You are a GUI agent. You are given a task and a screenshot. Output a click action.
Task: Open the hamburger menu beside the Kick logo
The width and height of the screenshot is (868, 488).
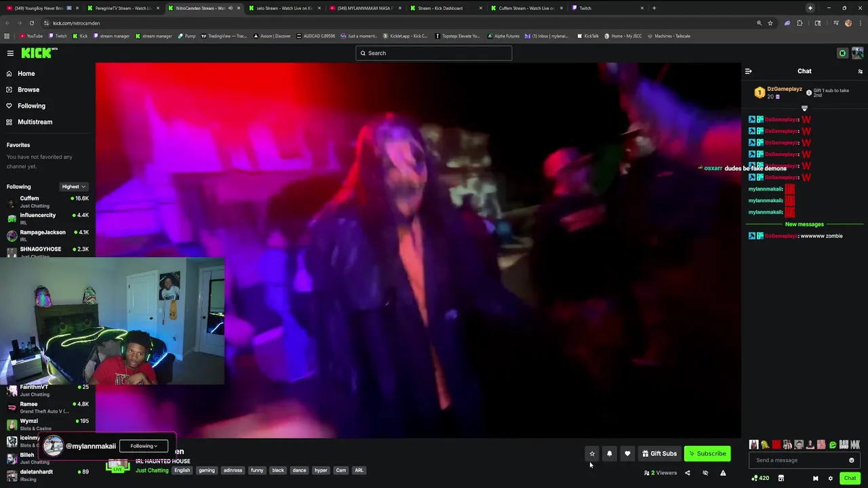[x=10, y=53]
